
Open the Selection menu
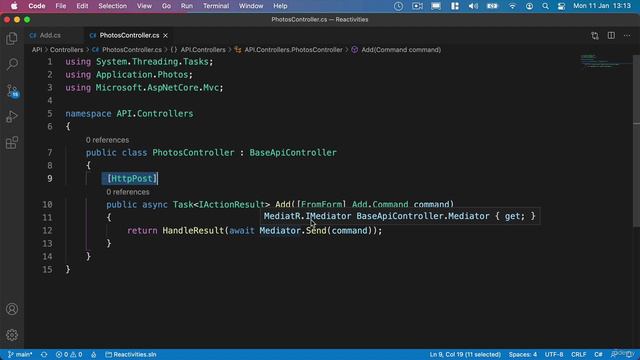click(x=112, y=6)
